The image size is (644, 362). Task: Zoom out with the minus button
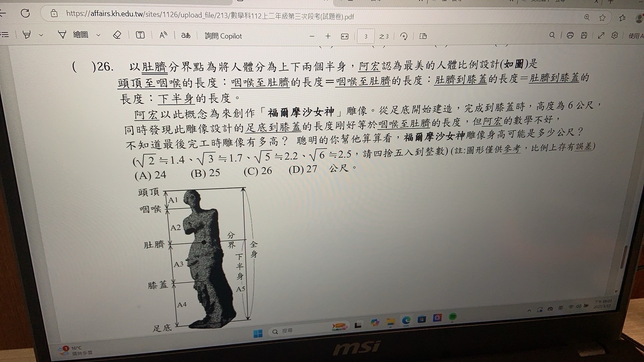click(312, 36)
